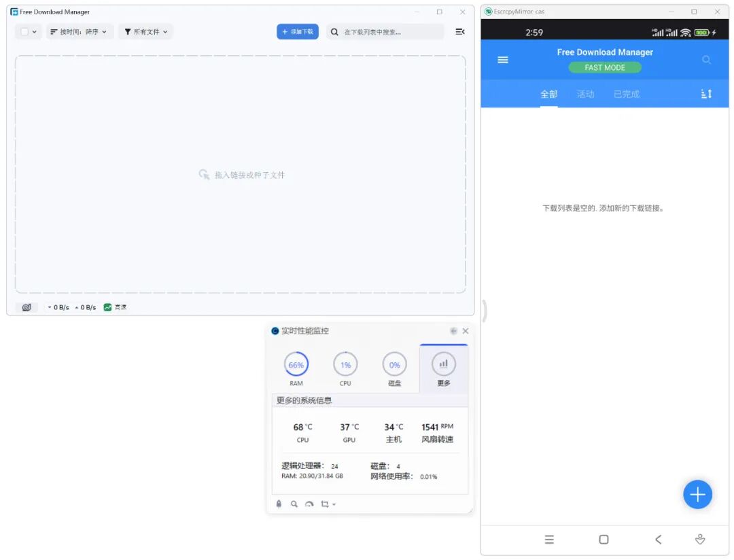This screenshot has height=560, width=734.
Task: Switch to the 活动 tab
Action: click(x=585, y=94)
